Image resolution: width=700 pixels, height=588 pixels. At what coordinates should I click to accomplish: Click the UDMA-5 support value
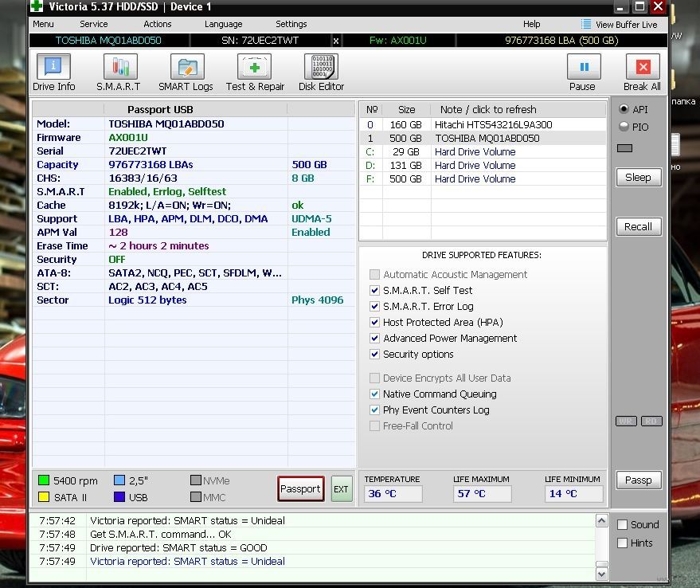[311, 218]
